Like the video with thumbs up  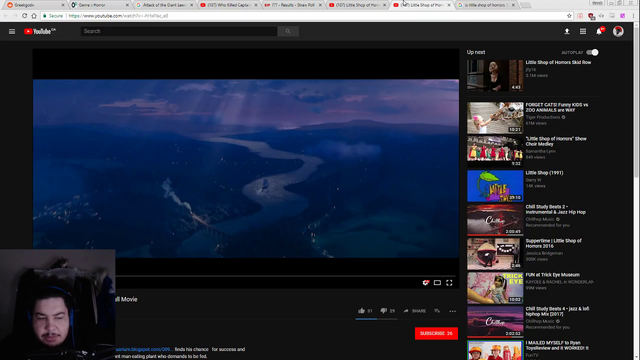pyautogui.click(x=361, y=311)
